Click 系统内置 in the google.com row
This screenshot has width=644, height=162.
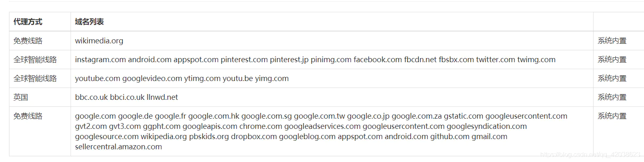[x=612, y=116]
